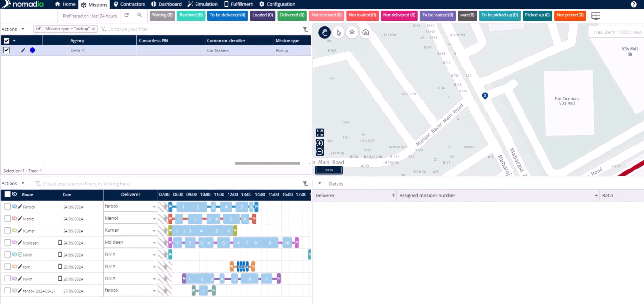This screenshot has width=644, height=304.
Task: Click the map zoom-search tool
Action: (366, 33)
